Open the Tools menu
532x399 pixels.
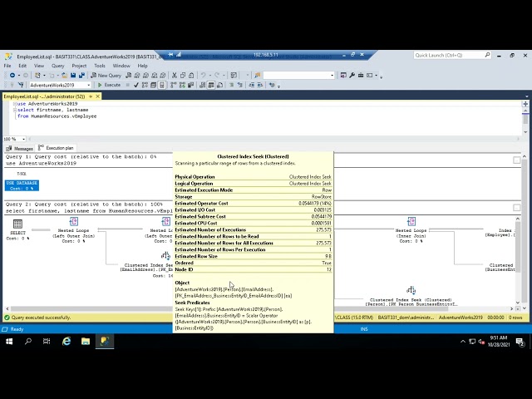tap(100, 66)
